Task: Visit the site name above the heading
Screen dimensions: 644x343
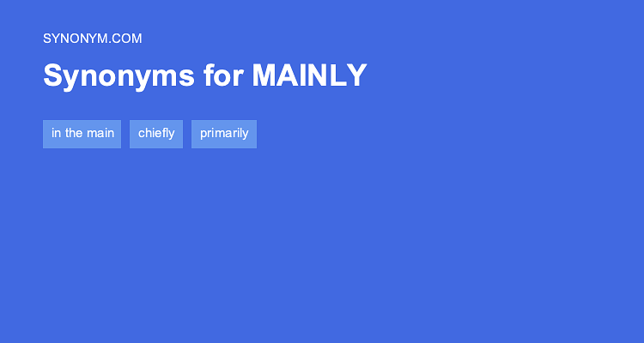Action: [93, 39]
